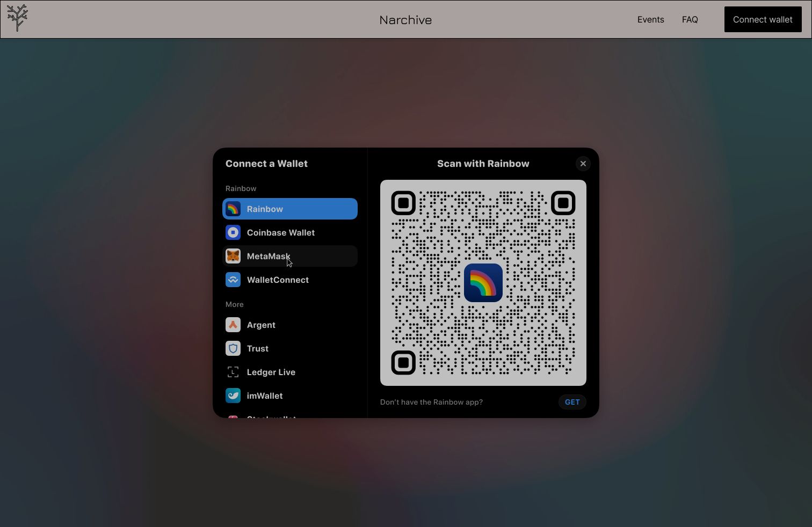Click the Rainbow QR code
This screenshot has height=527, width=812.
(483, 283)
